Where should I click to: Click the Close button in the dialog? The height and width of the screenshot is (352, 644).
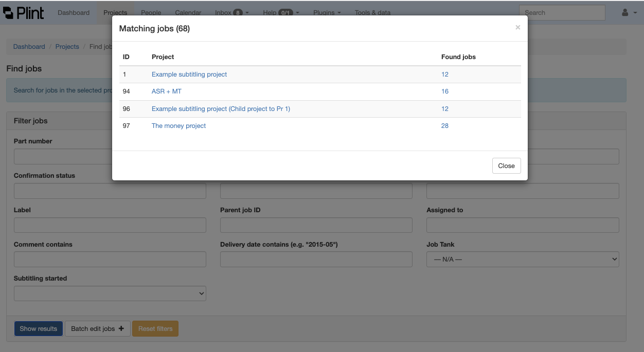coord(506,165)
